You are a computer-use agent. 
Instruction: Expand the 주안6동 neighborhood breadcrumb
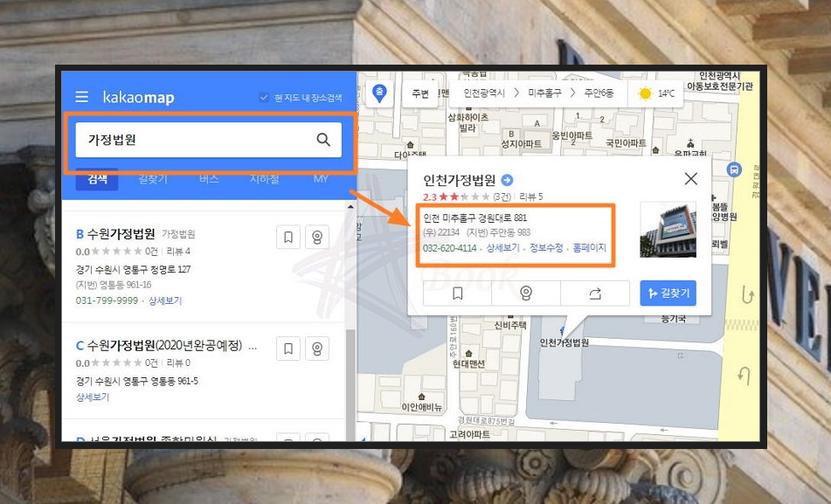[x=599, y=93]
